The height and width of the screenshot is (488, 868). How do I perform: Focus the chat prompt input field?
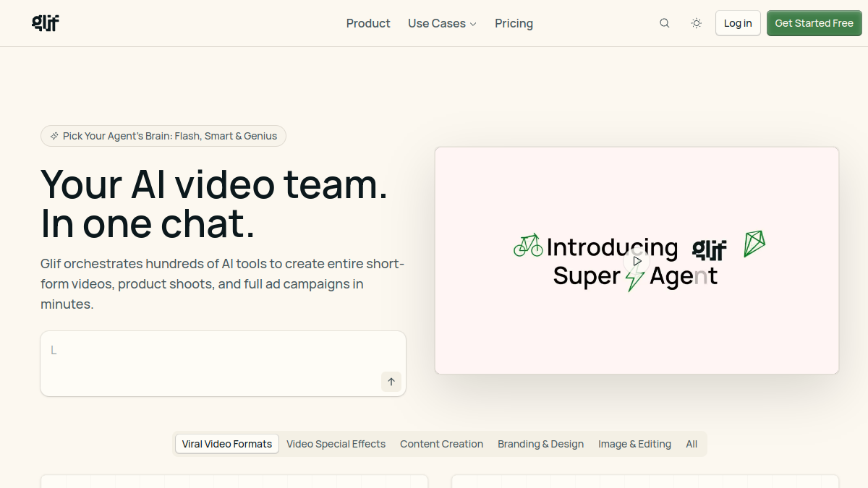[x=223, y=364]
